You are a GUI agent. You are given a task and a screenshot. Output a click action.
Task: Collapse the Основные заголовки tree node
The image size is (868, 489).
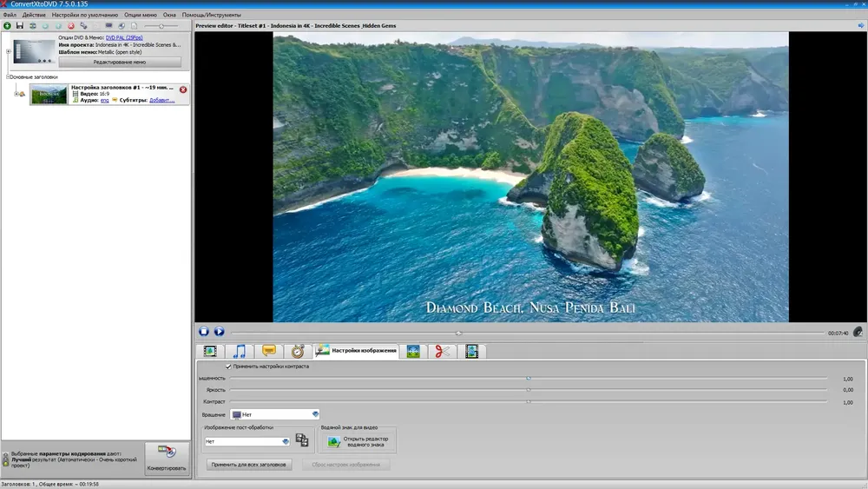[x=8, y=77]
